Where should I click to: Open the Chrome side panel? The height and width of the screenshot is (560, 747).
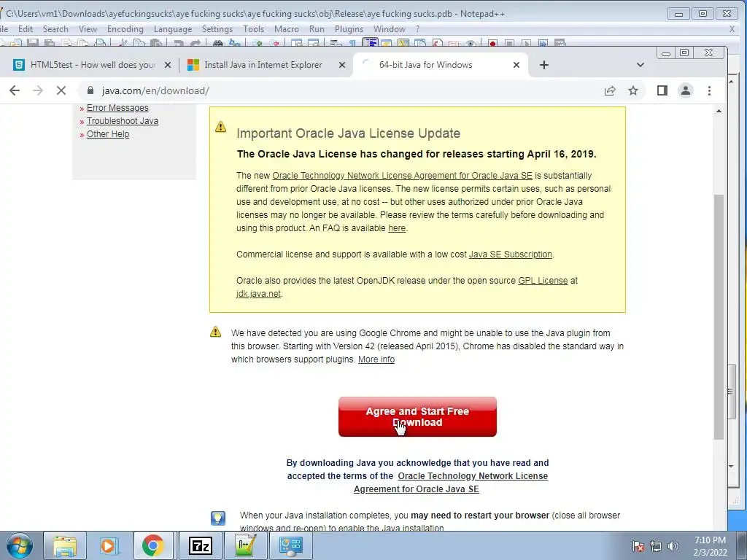point(662,90)
